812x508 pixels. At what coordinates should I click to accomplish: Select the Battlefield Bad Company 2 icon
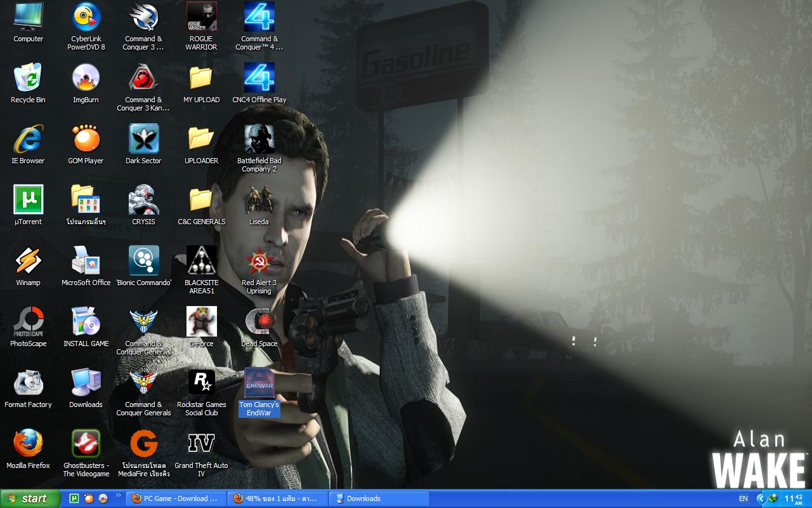point(259,148)
